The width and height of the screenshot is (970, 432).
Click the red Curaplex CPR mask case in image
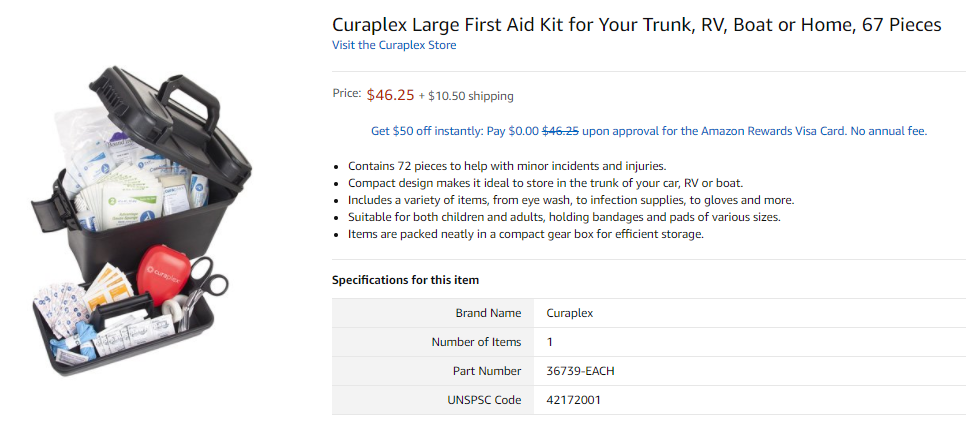pos(163,275)
